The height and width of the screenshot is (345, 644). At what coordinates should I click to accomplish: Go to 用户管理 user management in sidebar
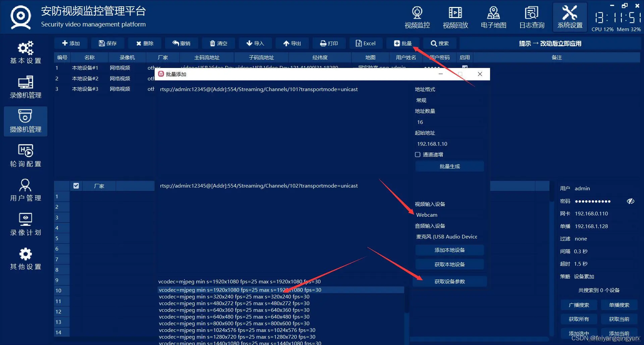[x=25, y=190]
